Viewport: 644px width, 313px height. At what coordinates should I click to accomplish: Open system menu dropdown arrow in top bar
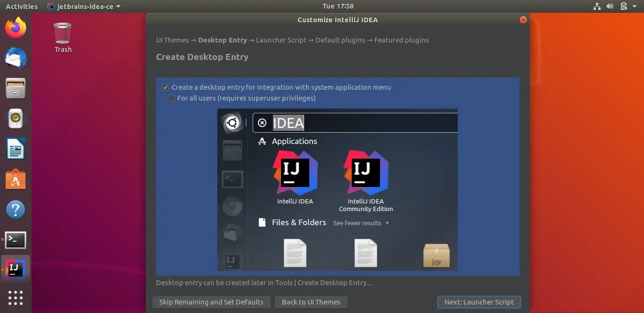635,7
